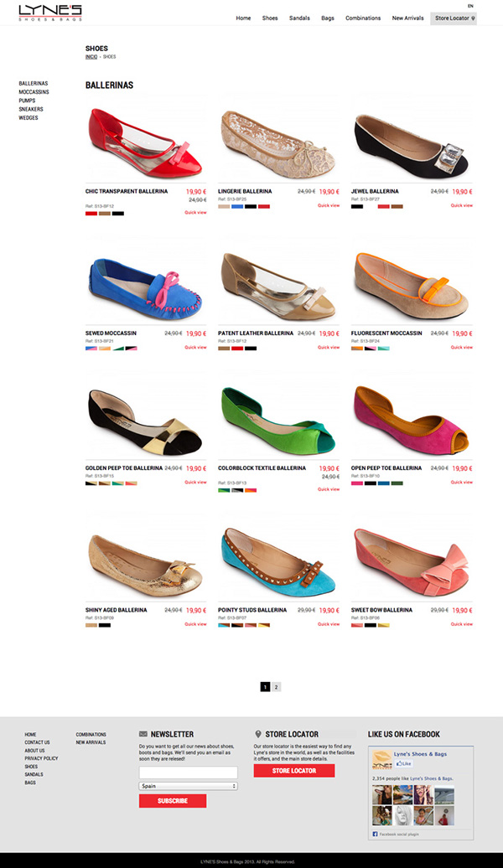Open the EN language selector

[470, 6]
